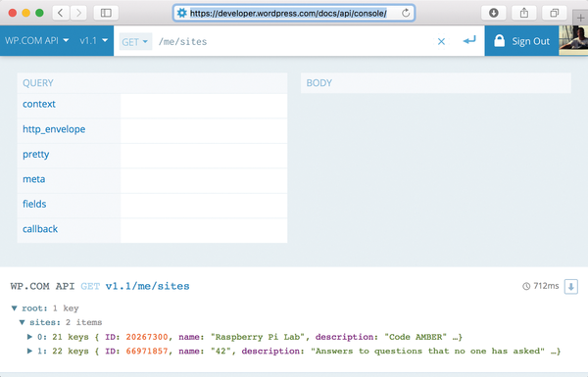Click the fields parameter label

pos(34,204)
